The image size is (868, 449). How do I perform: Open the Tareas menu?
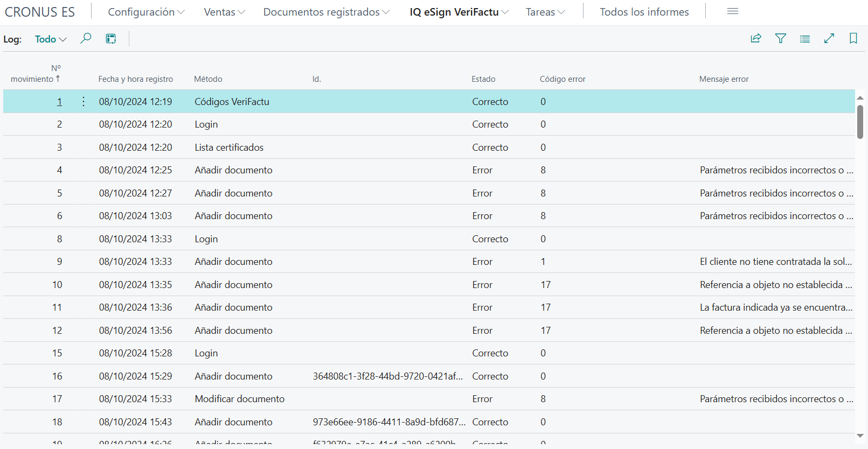[545, 12]
